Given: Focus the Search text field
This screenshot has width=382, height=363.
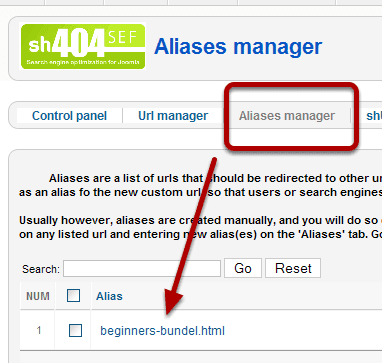Looking at the screenshot, I should click(x=142, y=269).
